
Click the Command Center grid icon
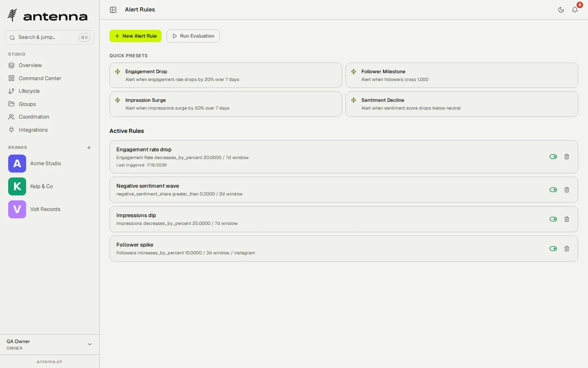click(11, 78)
